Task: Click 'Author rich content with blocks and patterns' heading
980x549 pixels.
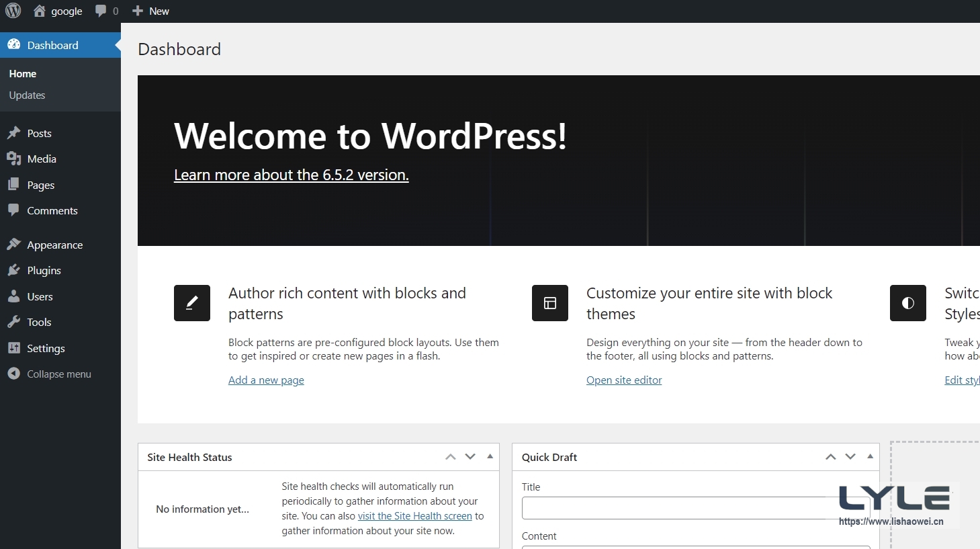Action: tap(347, 303)
